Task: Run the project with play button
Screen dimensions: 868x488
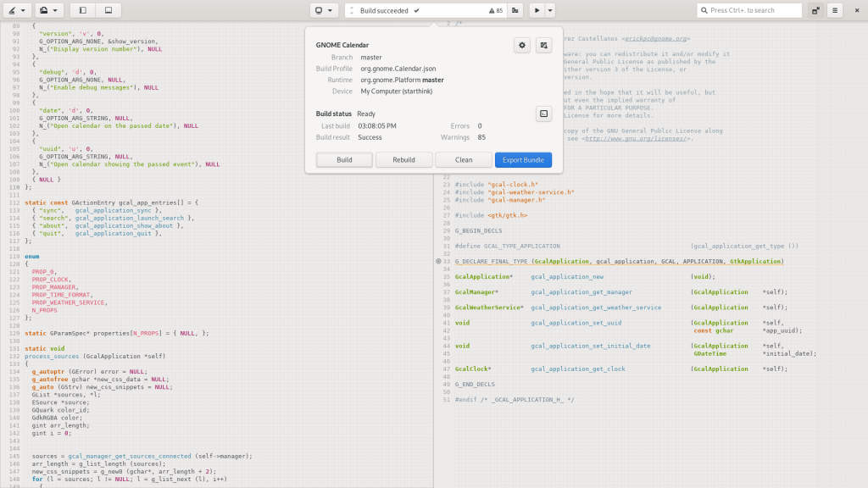Action: [537, 10]
